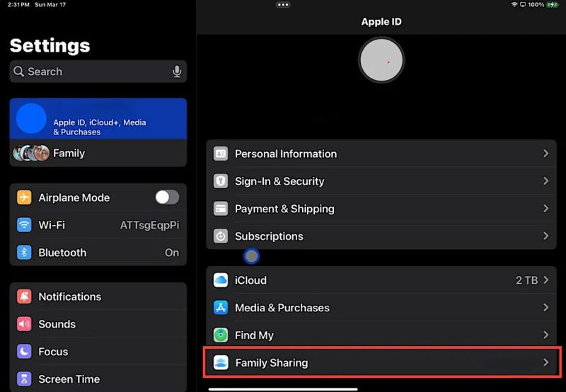Open iCloud via the chevron beside 2 TB

click(545, 279)
